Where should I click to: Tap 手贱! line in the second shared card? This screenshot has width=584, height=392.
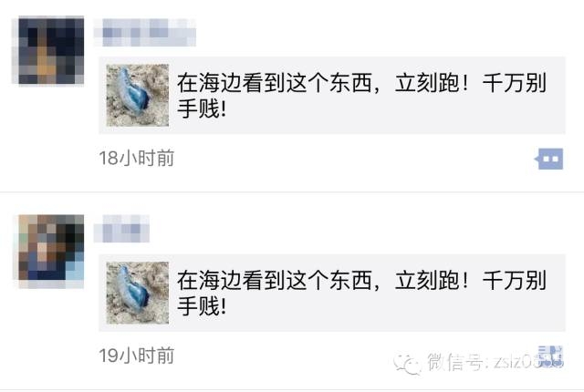(x=202, y=306)
